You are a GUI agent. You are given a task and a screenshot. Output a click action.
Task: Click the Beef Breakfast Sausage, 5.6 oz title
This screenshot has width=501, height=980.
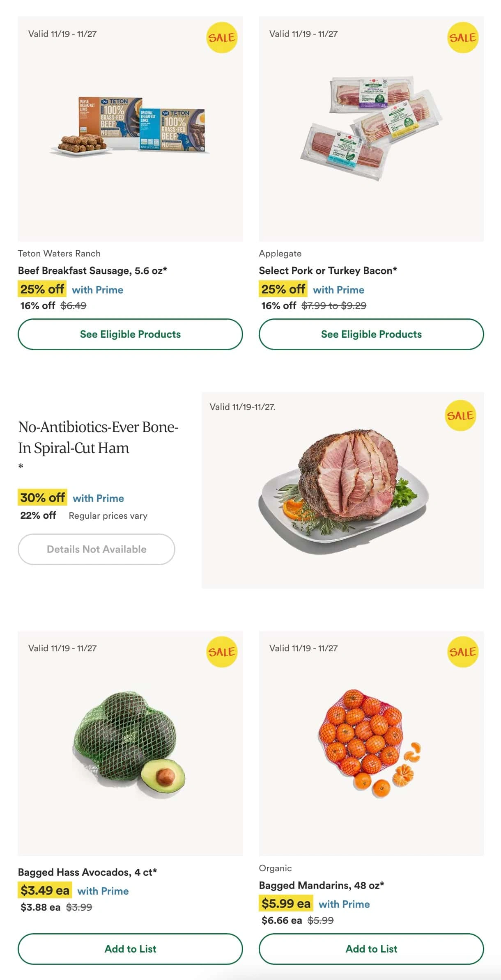[x=92, y=270]
